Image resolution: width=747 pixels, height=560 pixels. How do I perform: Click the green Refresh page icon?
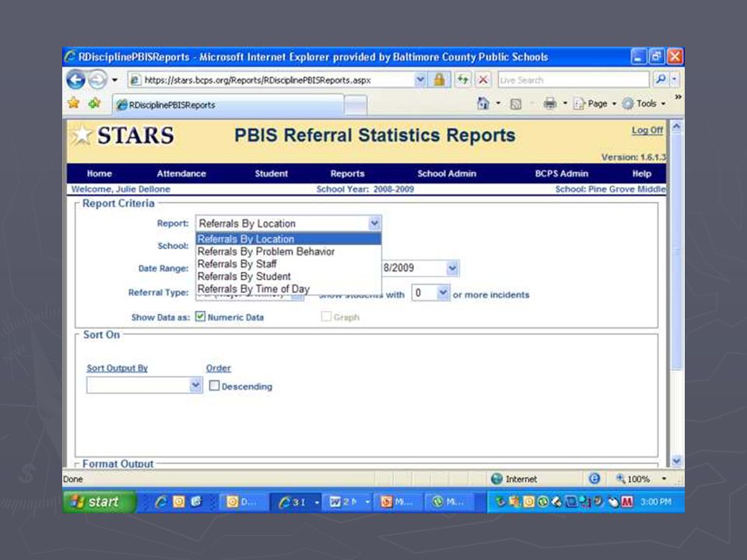click(x=462, y=79)
